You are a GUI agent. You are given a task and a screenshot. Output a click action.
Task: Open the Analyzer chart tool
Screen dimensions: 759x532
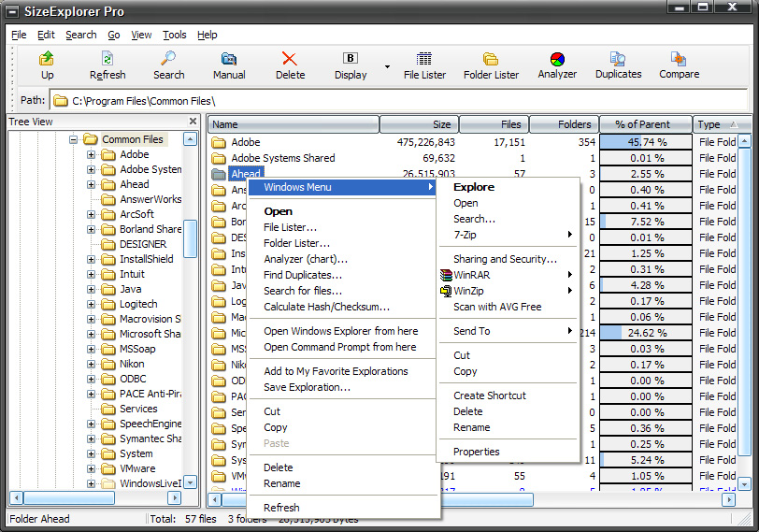tap(557, 65)
